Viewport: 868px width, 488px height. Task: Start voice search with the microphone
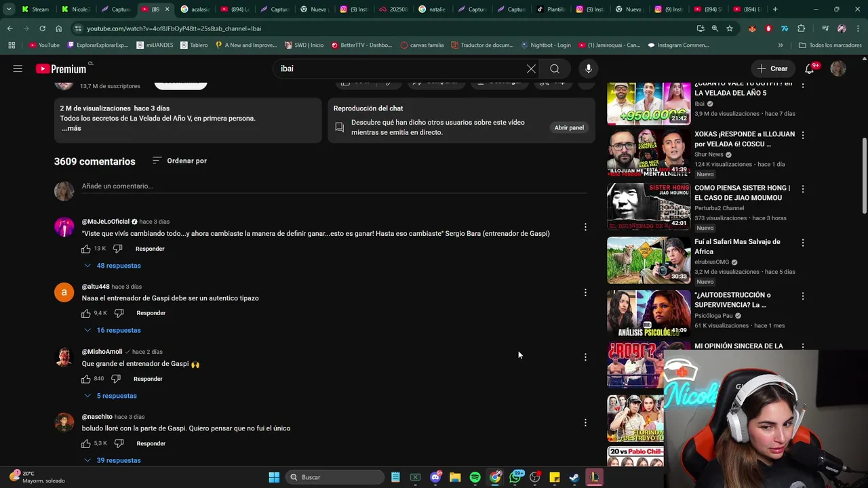[x=589, y=68]
